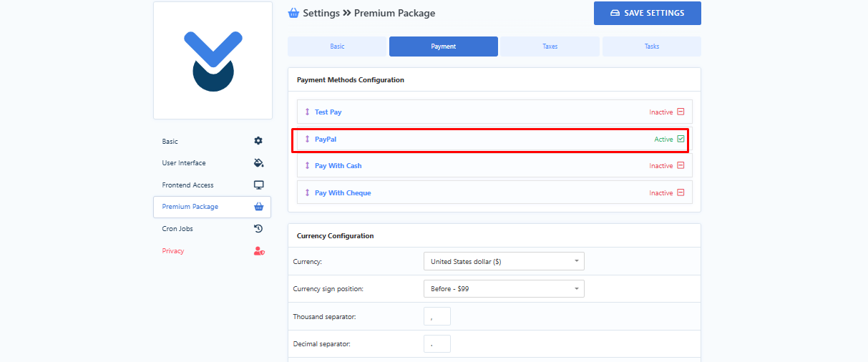Screen dimensions: 868x362
Task: Click the history clock icon for Cron Jobs
Action: pyautogui.click(x=259, y=229)
